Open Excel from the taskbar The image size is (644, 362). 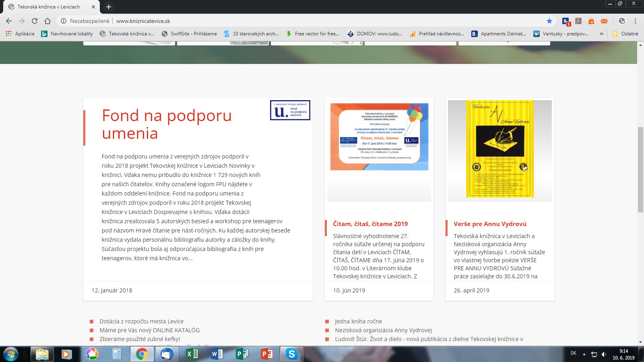(192, 354)
